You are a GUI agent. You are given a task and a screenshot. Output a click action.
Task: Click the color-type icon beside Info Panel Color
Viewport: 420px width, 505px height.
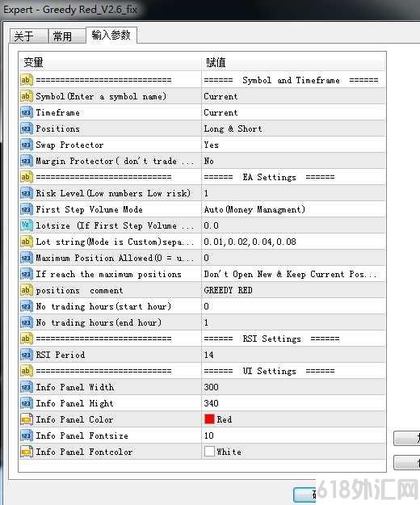coord(27,419)
